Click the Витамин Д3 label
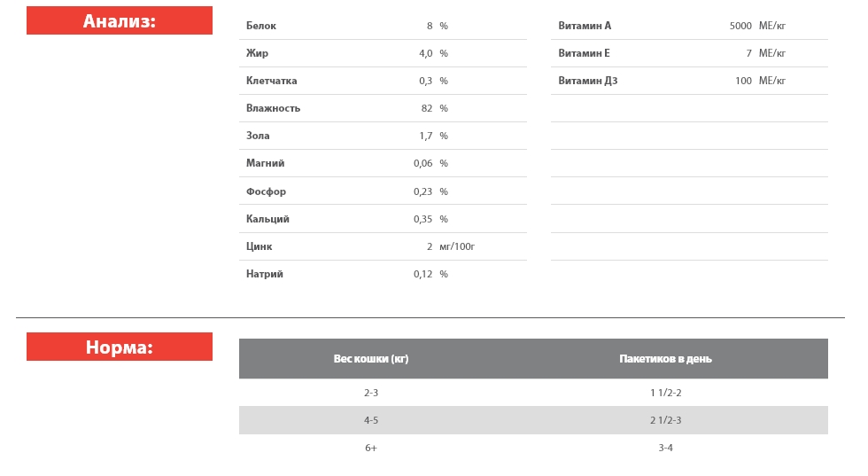 [x=587, y=82]
